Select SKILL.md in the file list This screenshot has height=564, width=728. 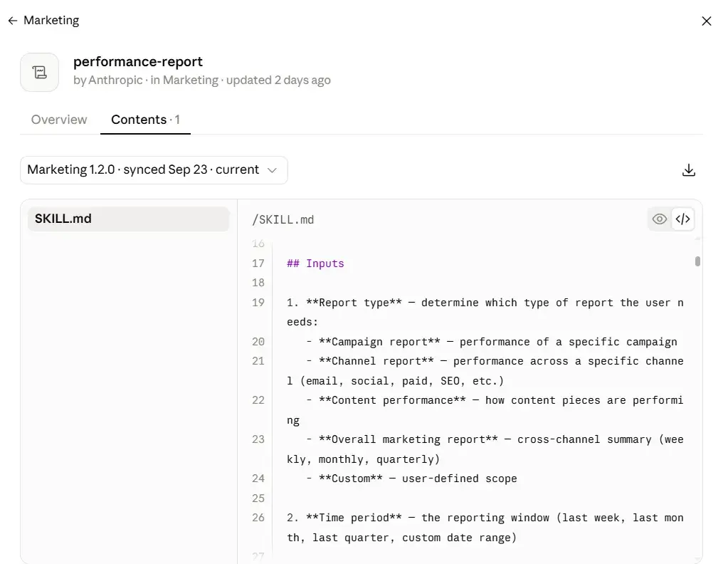129,219
